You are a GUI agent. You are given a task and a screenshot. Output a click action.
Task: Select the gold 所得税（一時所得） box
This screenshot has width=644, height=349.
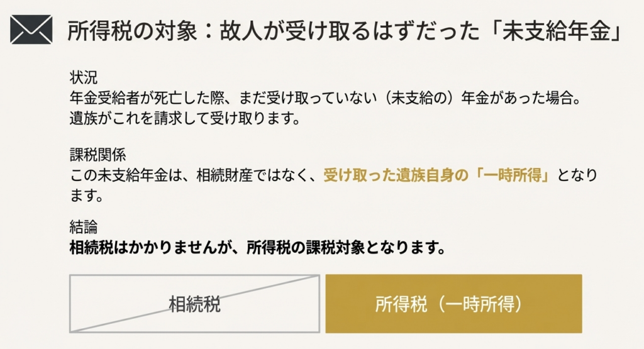453,304
